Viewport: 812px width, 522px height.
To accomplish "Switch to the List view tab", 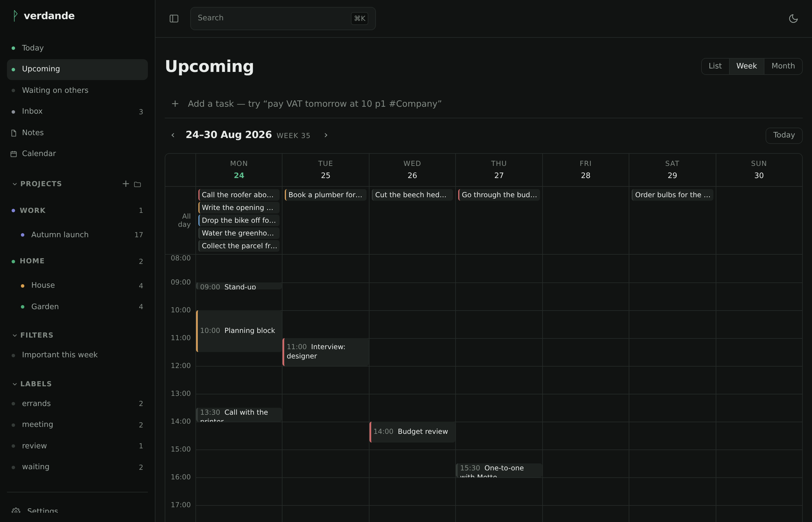I will pyautogui.click(x=715, y=66).
